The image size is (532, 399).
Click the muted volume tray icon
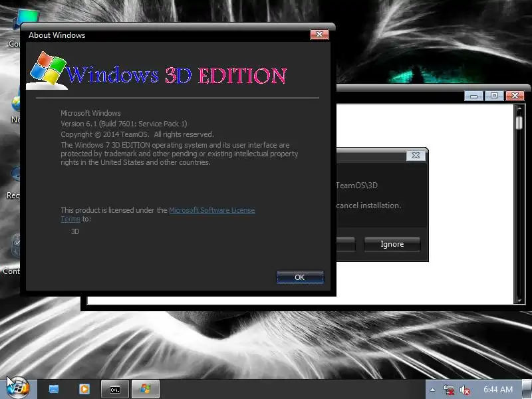click(x=464, y=390)
